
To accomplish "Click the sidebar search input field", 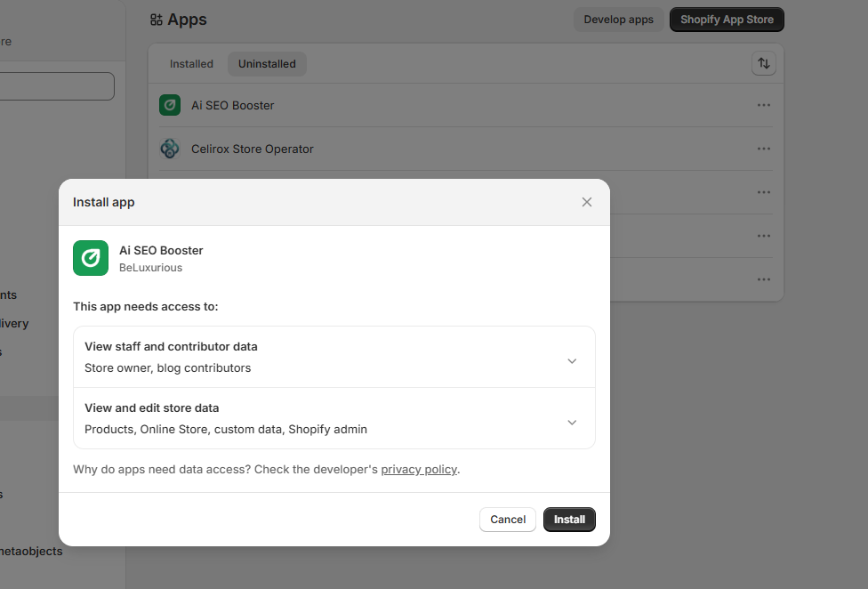I will click(56, 86).
